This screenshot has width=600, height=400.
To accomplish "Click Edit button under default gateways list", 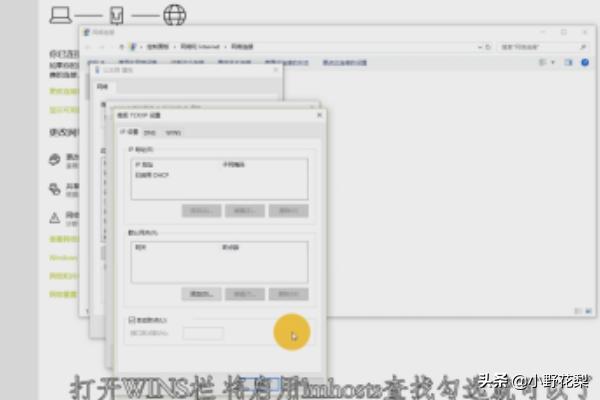I will coord(245,294).
